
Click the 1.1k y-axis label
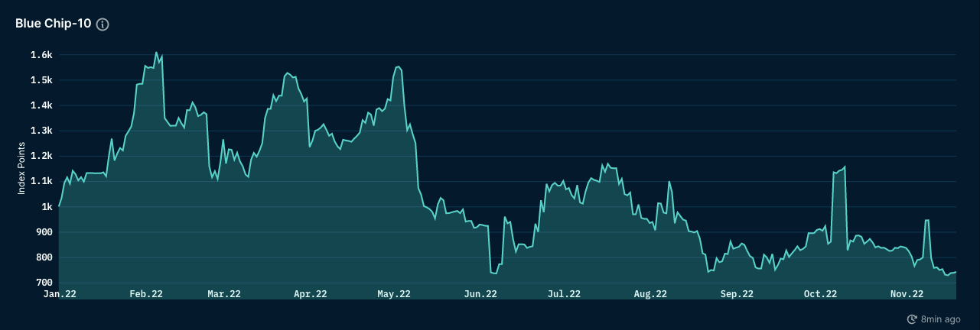(41, 181)
